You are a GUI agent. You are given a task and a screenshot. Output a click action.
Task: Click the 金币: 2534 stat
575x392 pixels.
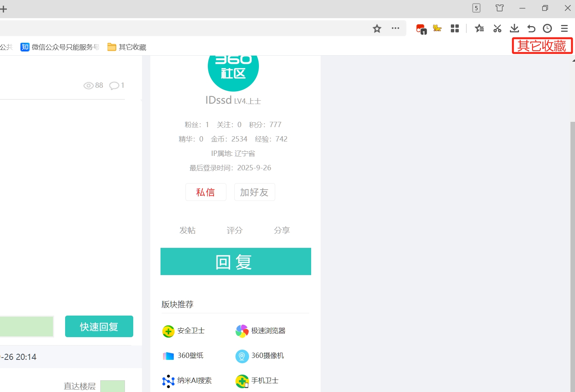pyautogui.click(x=229, y=139)
